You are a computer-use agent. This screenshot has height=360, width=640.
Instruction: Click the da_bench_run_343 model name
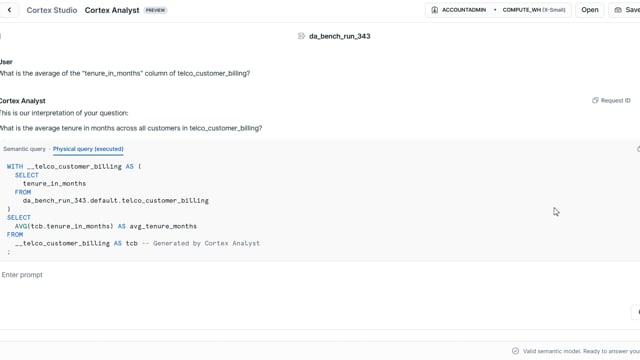[340, 36]
